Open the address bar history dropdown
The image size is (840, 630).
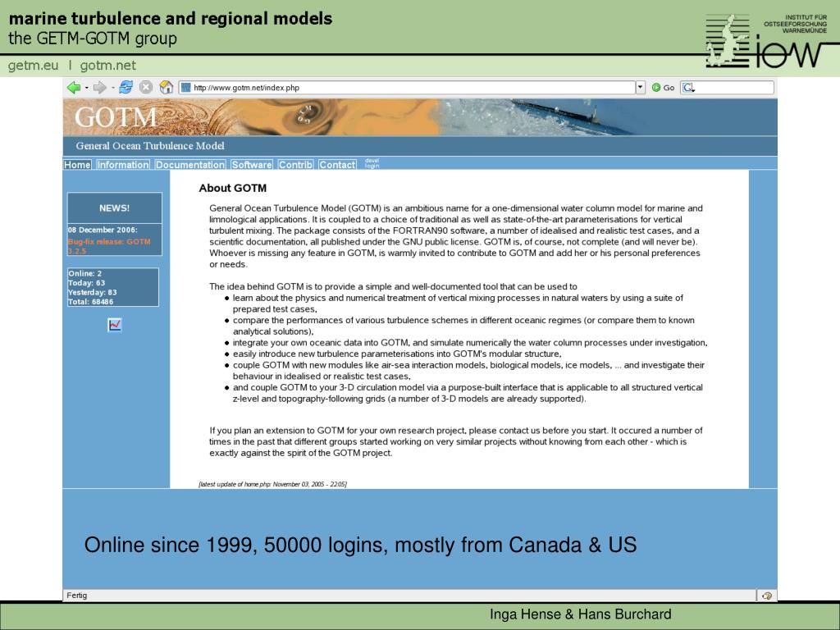(640, 87)
